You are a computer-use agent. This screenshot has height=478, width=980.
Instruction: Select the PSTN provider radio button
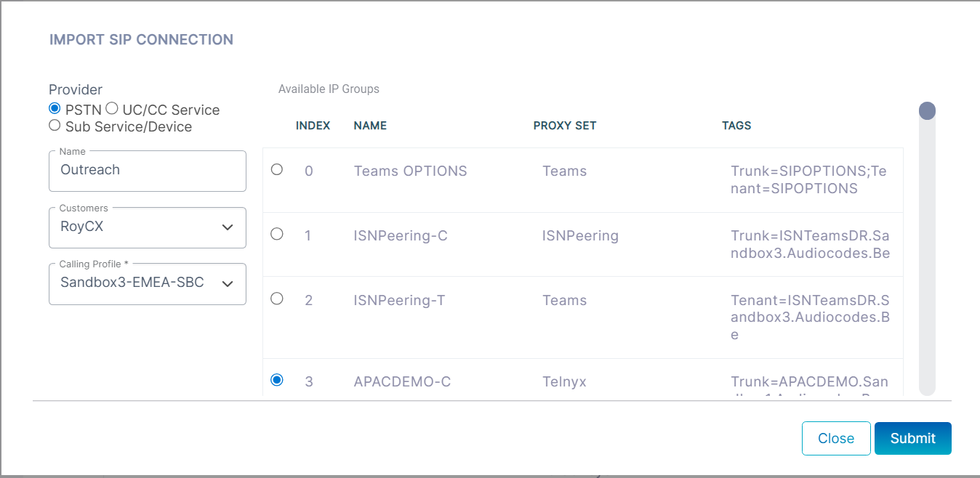pos(55,108)
